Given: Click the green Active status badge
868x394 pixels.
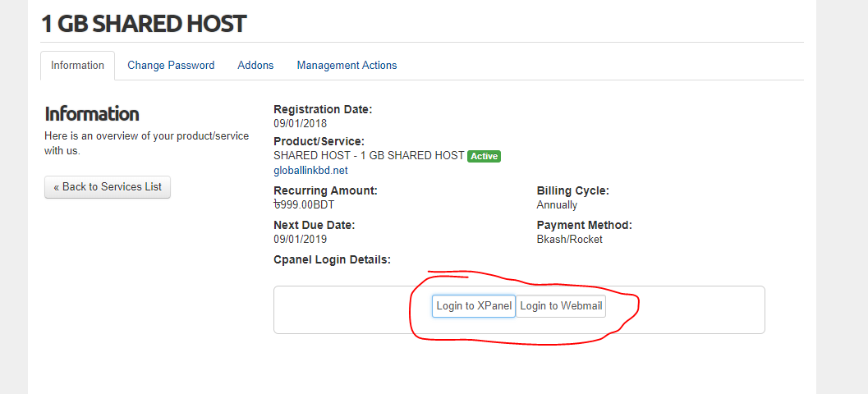Looking at the screenshot, I should tap(484, 156).
